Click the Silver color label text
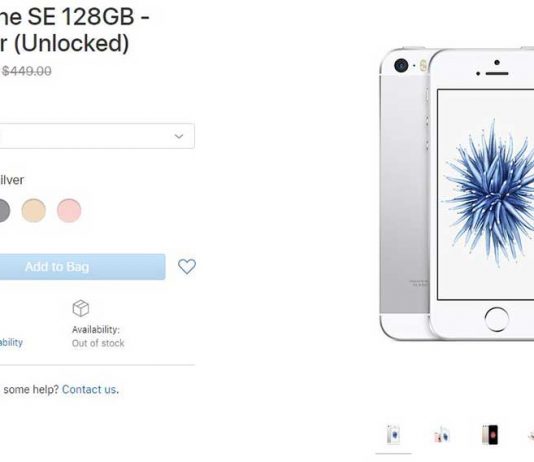 click(12, 180)
